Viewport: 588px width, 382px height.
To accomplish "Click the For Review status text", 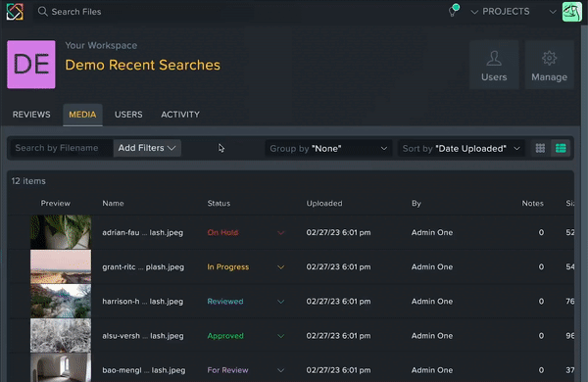I will (227, 370).
